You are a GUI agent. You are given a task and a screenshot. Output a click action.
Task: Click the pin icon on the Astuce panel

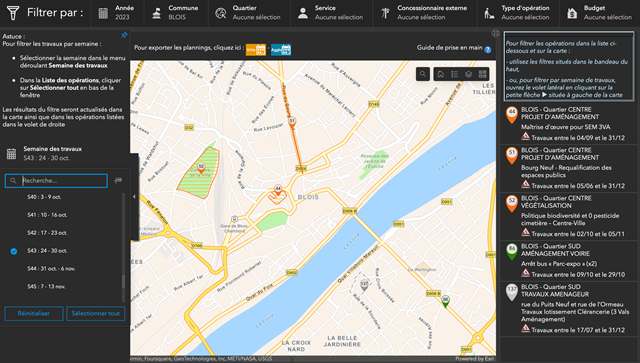[x=124, y=36]
